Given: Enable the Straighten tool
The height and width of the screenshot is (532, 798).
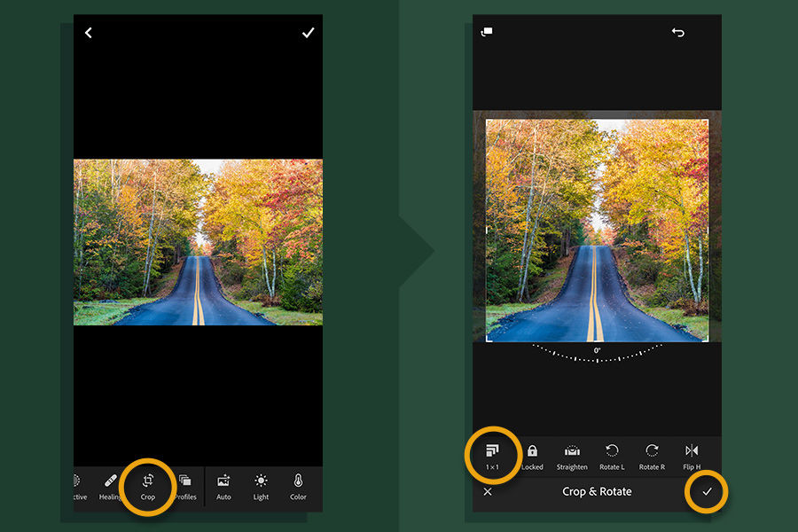Looking at the screenshot, I should click(x=572, y=452).
